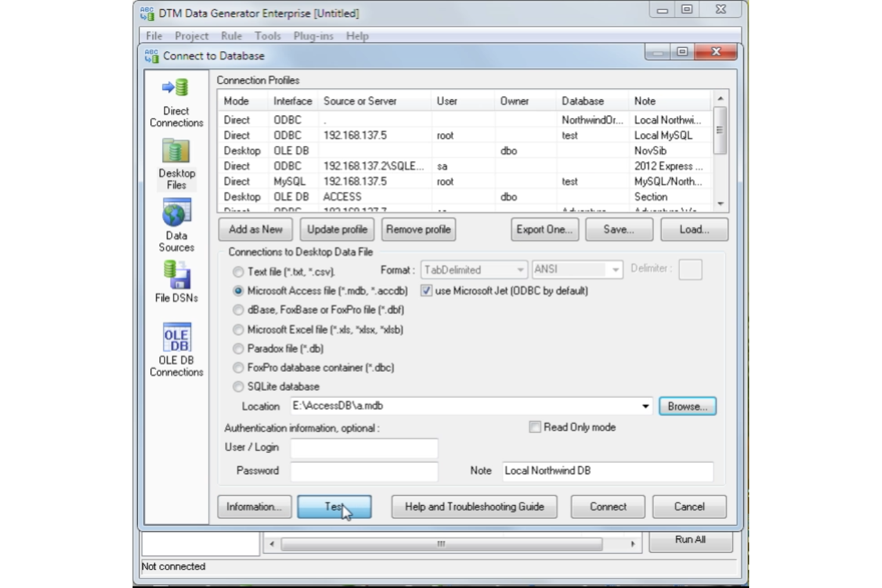This screenshot has width=882, height=588.
Task: Click the horizontal scrollbar thumb in main window
Action: point(442,544)
